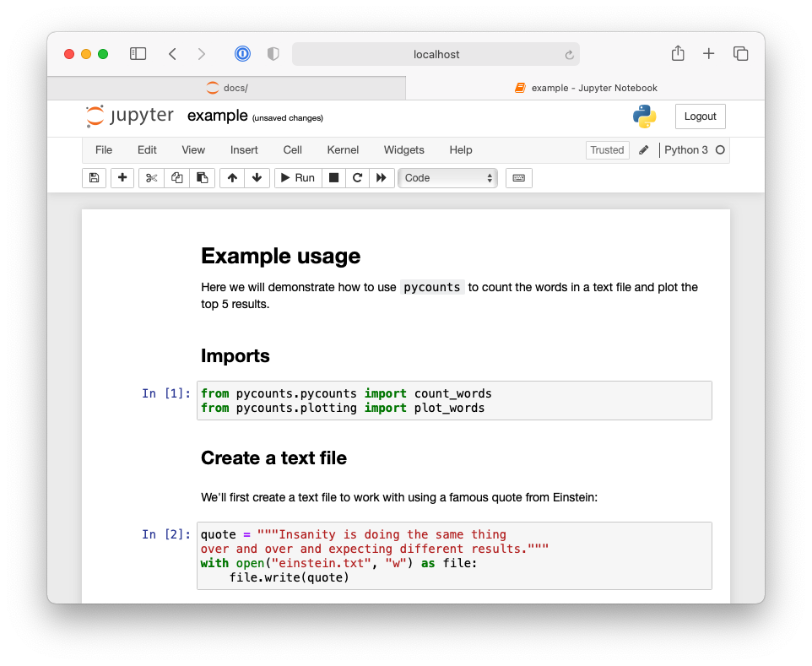Save notebook with the floppy disk icon
This screenshot has width=812, height=666.
94,178
